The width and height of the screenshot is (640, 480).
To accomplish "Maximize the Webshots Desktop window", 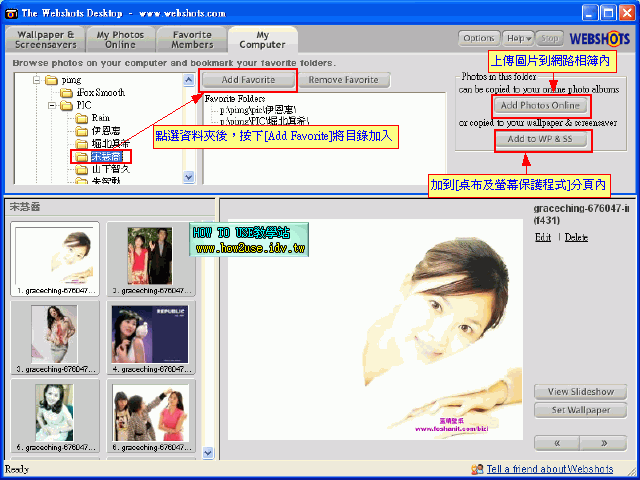I will (609, 13).
